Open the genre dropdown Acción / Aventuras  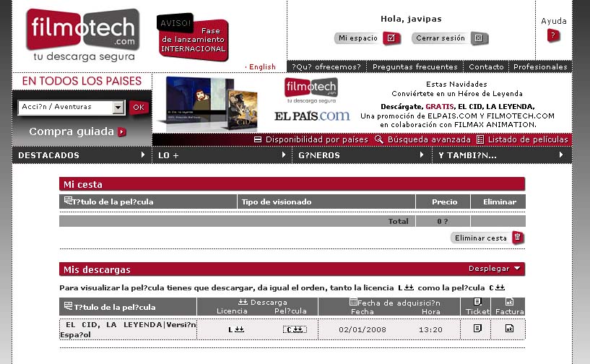[x=118, y=108]
